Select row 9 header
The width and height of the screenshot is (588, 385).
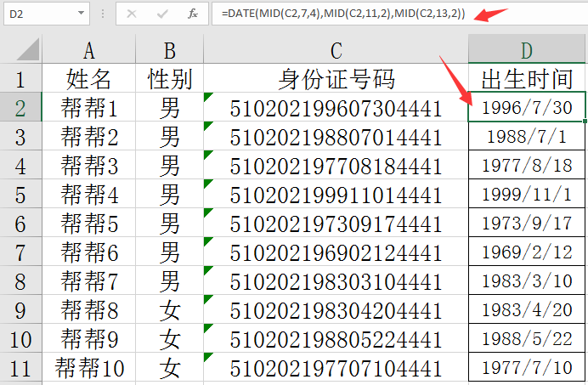pyautogui.click(x=20, y=309)
